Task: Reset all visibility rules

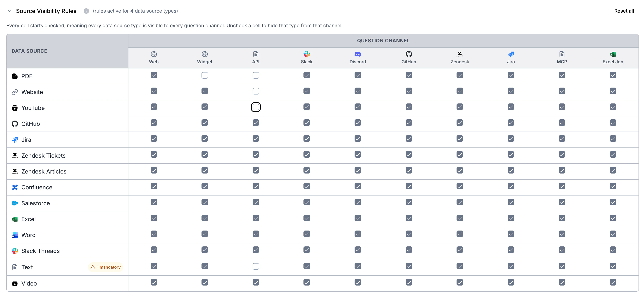Action: point(624,11)
